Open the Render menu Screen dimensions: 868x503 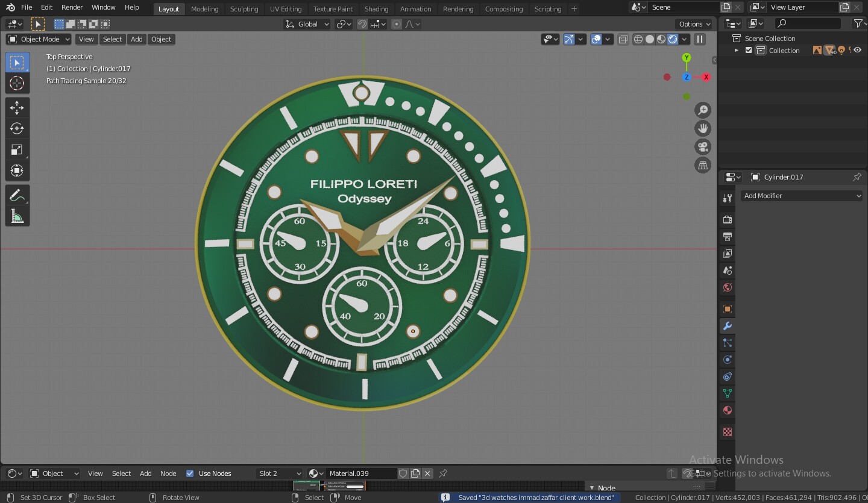72,7
